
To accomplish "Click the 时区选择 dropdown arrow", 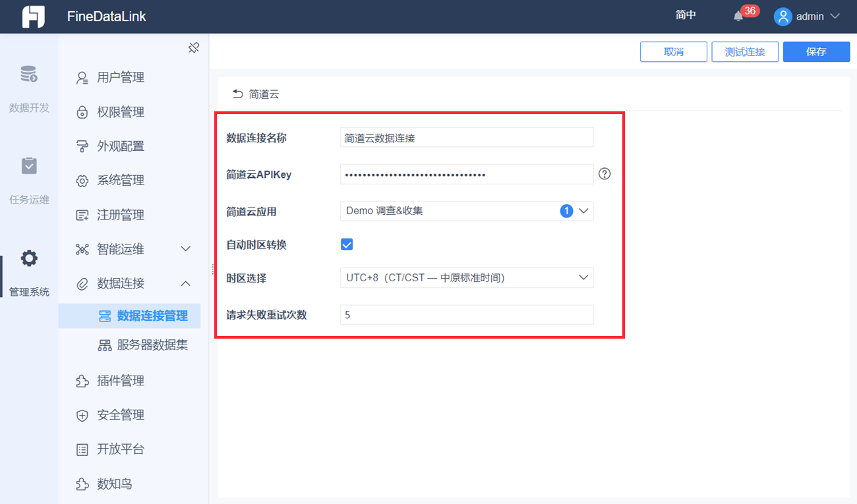I will [583, 278].
